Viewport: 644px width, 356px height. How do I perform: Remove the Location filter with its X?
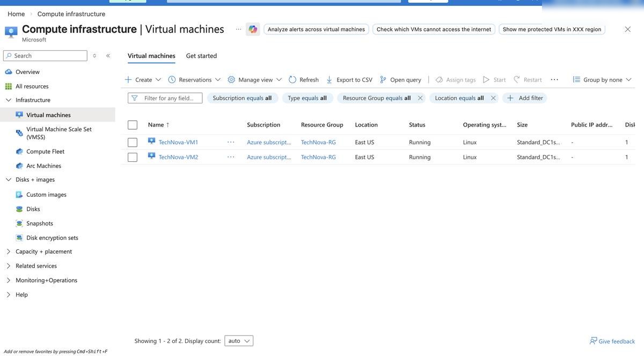493,98
